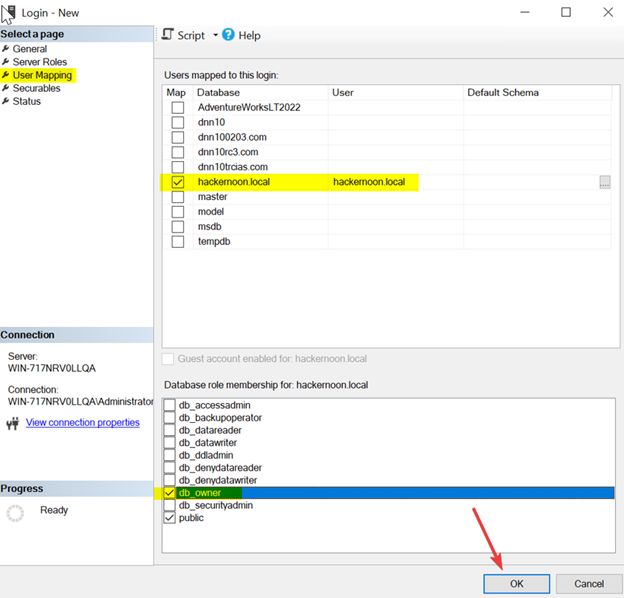Select the tempdb database name

214,242
